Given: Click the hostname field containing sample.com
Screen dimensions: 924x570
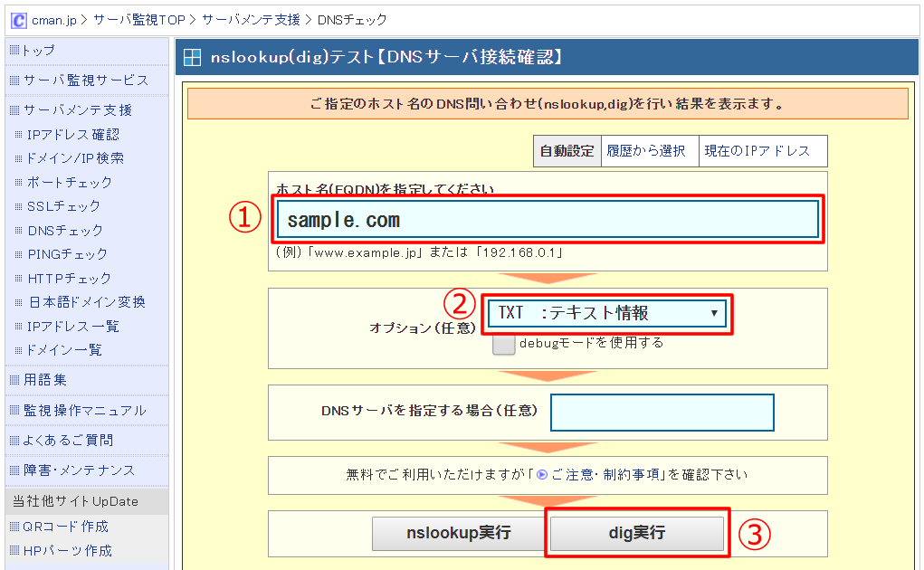Looking at the screenshot, I should [548, 220].
